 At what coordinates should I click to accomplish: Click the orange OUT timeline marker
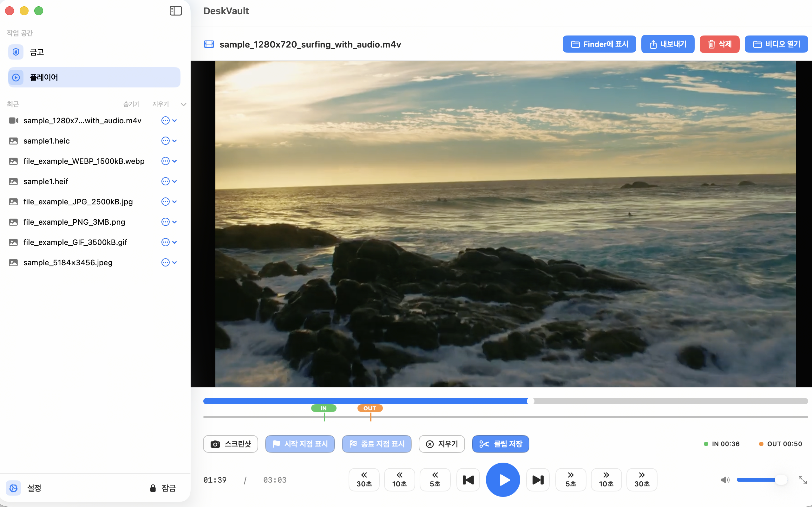(370, 408)
